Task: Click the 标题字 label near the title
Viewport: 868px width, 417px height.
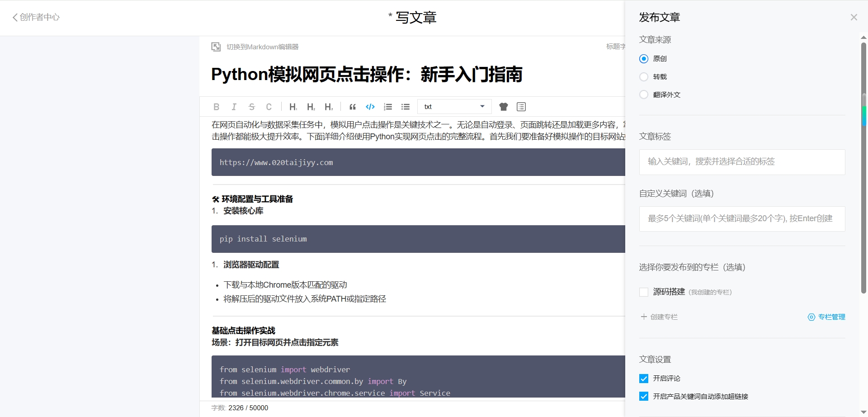Action: (x=616, y=47)
